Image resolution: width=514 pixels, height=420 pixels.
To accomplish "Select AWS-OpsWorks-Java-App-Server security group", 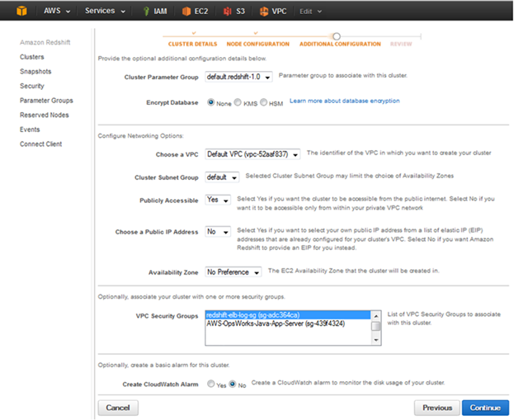I will point(288,323).
